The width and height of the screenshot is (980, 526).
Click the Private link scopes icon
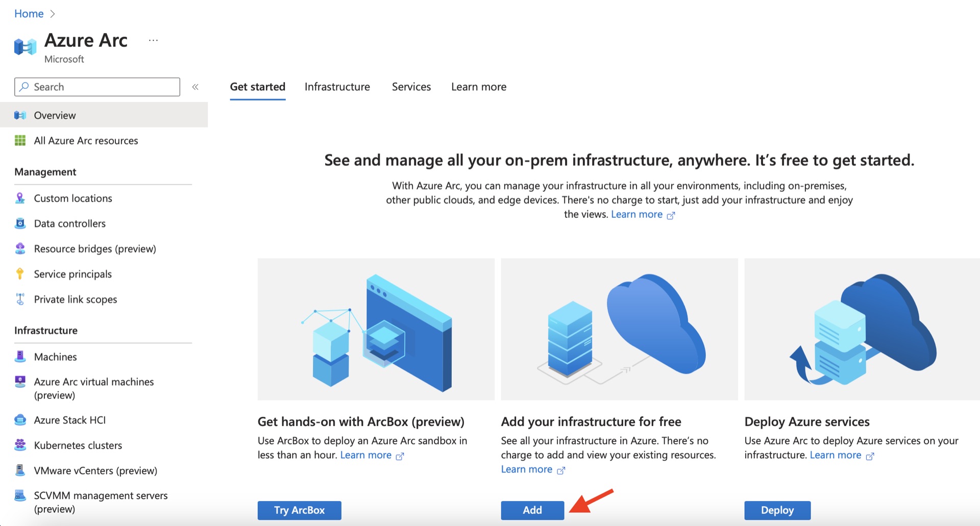click(20, 299)
